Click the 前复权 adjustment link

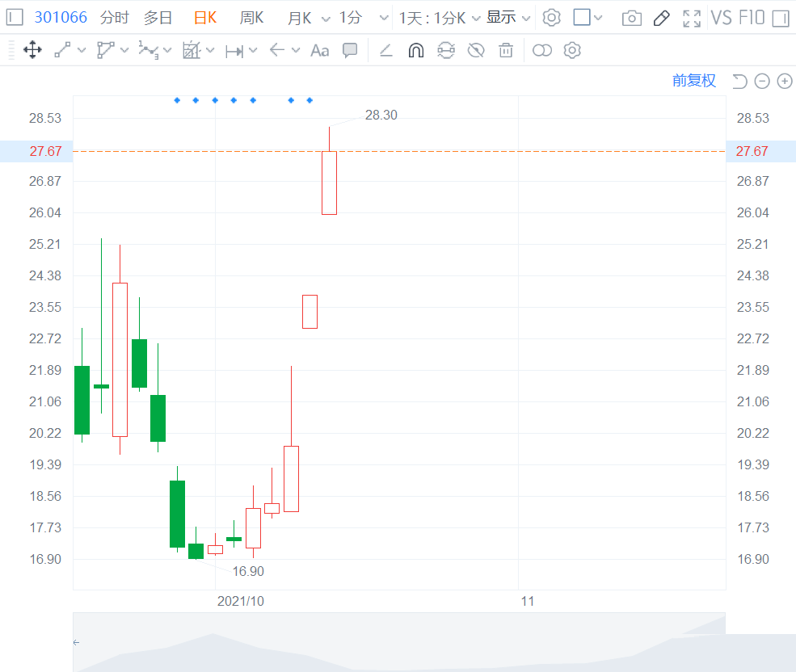(694, 81)
